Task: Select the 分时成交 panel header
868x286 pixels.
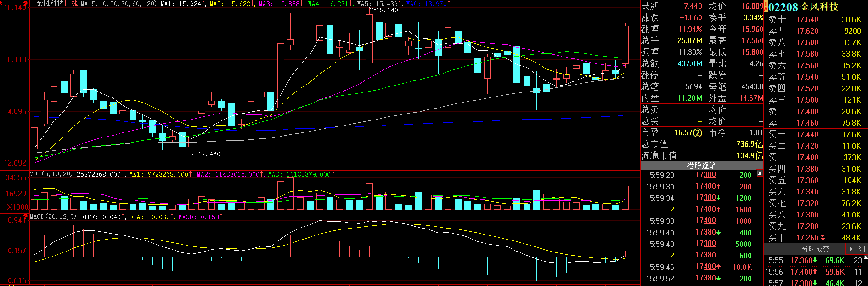Action: (815, 249)
